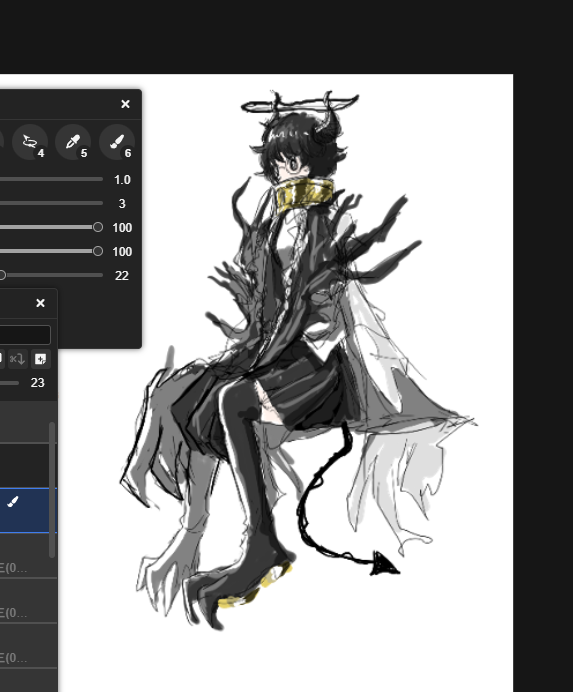Viewport: 573px width, 692px height.
Task: Click the slider showing value 1.0
Action: coord(51,179)
